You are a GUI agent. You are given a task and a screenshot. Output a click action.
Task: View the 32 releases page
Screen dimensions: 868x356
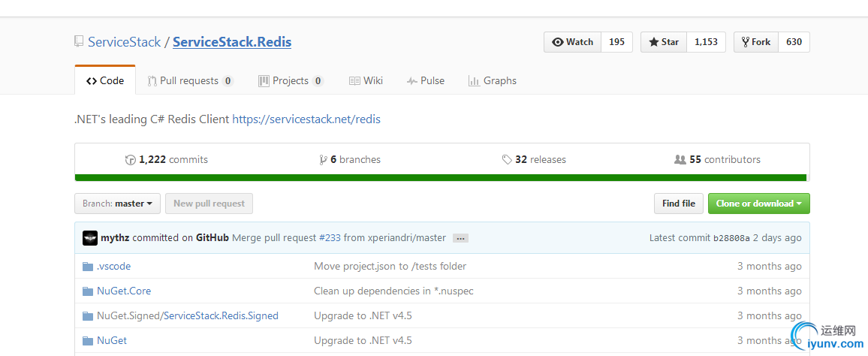[534, 159]
